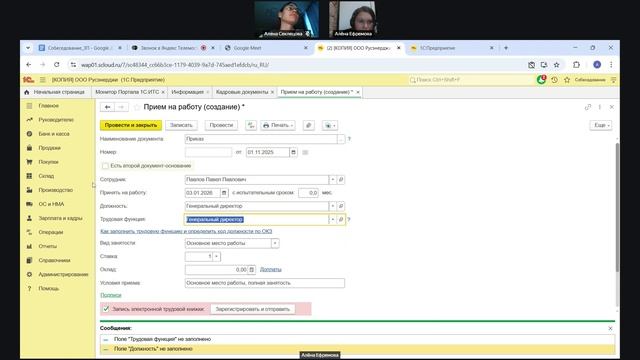Image resolution: width=640 pixels, height=360 pixels.
Task: Reload page in browser toolbar
Action: tap(57, 64)
